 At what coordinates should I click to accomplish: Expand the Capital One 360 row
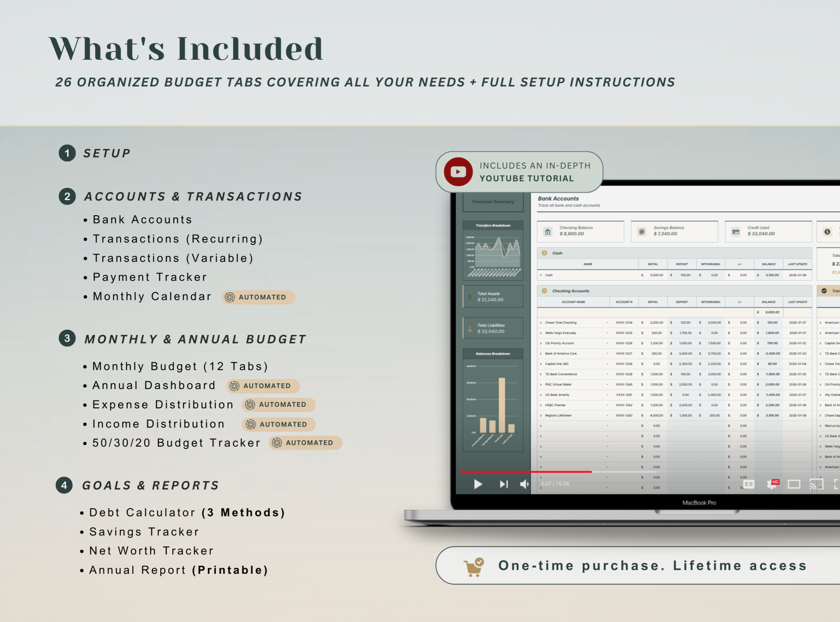(x=541, y=364)
